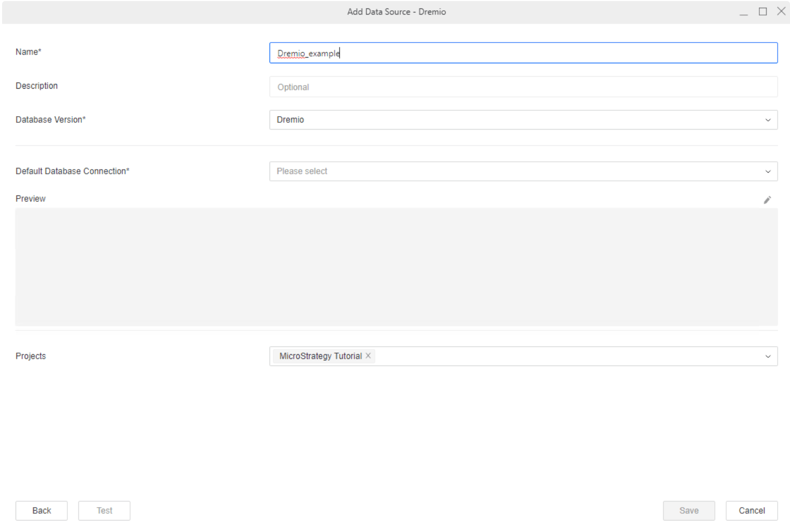Open the Database Version dropdown
790x532 pixels.
click(x=524, y=120)
